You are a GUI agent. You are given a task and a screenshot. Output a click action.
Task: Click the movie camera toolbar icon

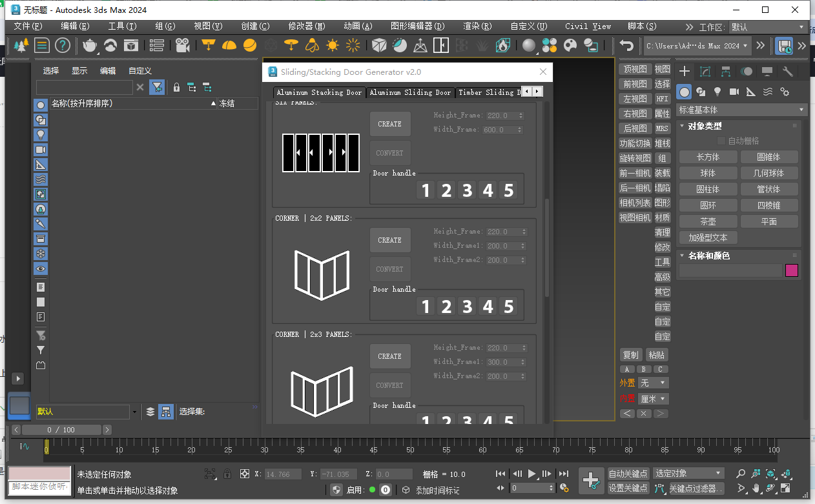point(183,45)
